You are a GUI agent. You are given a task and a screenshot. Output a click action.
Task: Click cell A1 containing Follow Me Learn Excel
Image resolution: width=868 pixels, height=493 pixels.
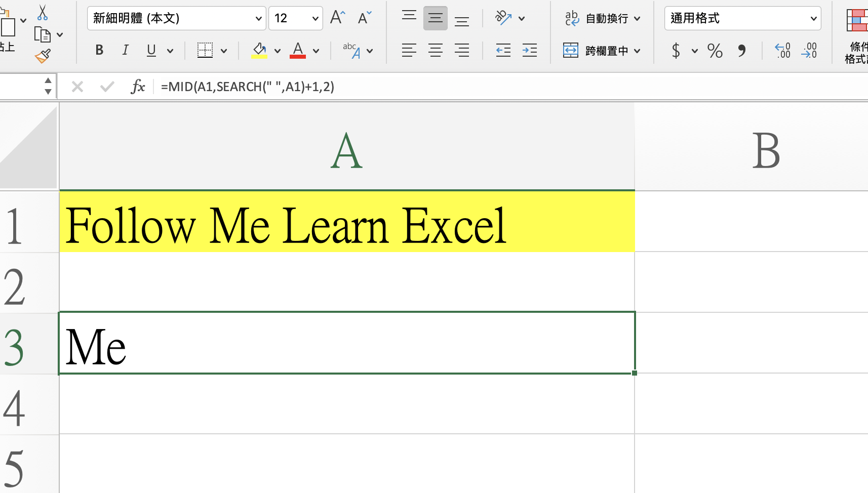[346, 223]
